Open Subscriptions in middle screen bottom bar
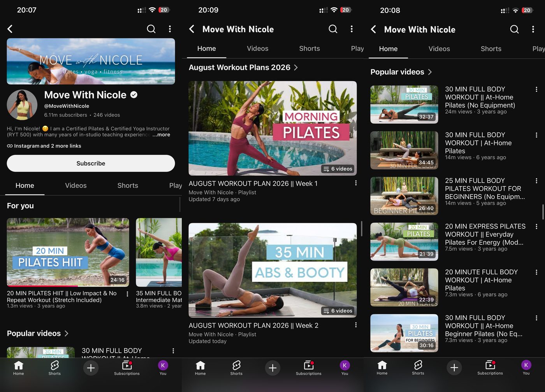Screen dimensions: 545x392 [309, 368]
